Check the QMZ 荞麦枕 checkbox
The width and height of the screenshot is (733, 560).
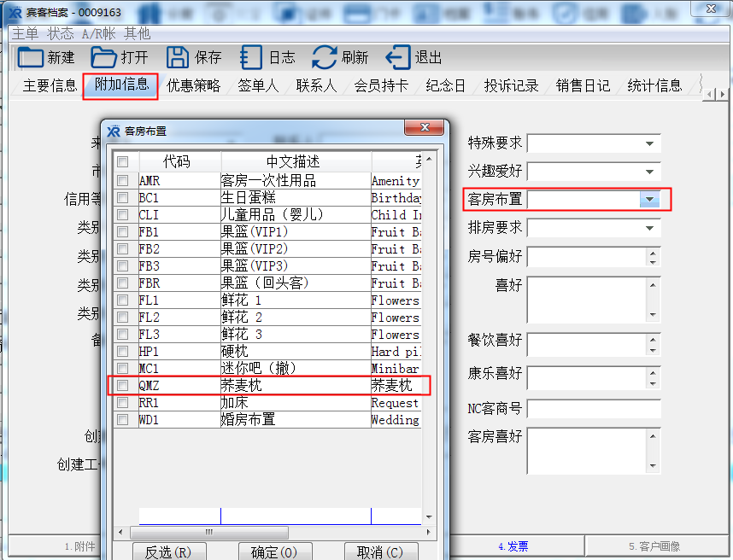coord(122,385)
